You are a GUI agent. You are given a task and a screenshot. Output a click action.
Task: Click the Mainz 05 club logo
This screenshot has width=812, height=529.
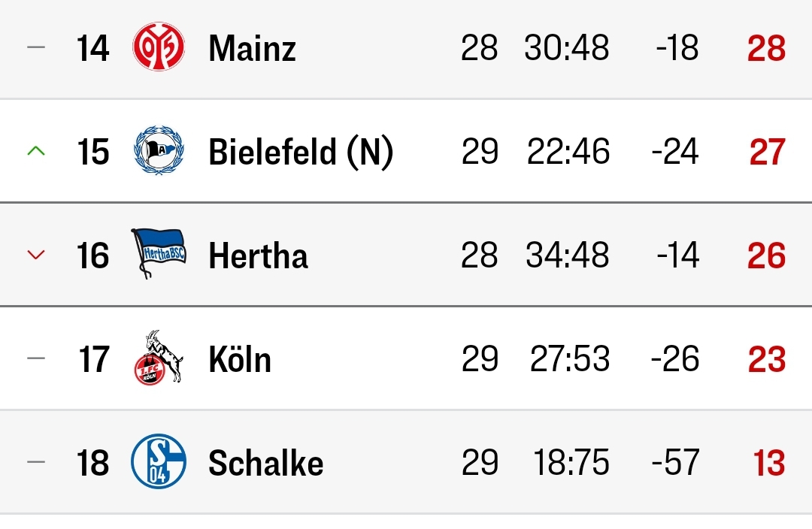(x=159, y=47)
